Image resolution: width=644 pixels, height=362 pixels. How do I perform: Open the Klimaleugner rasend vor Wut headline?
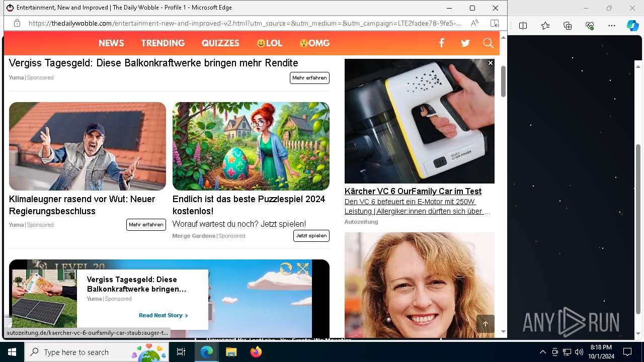82,205
